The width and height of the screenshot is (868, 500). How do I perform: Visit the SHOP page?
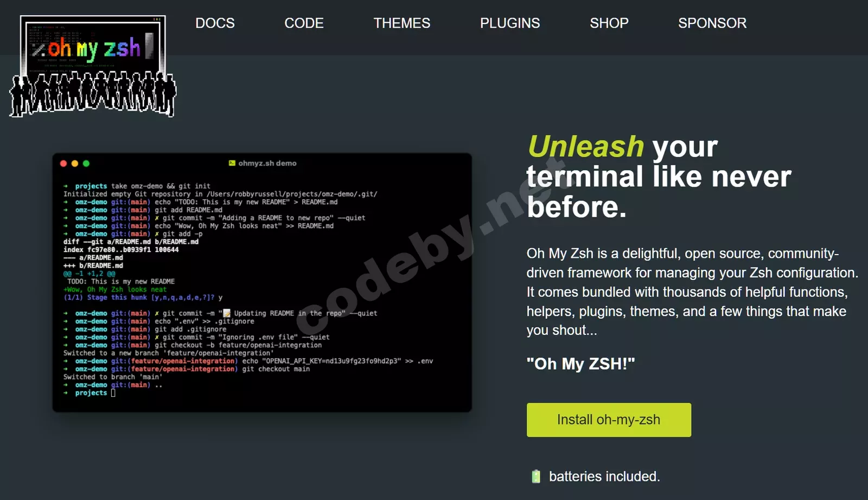[x=609, y=23]
